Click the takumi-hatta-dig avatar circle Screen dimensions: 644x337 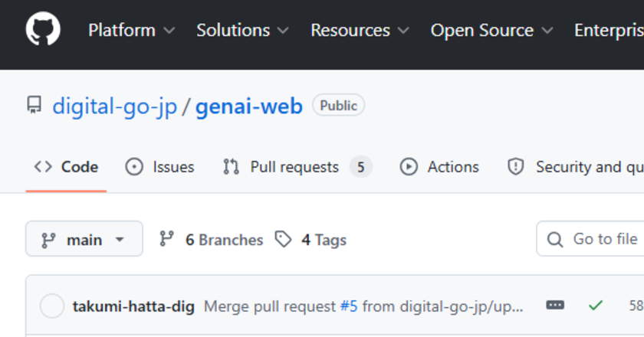tap(52, 306)
